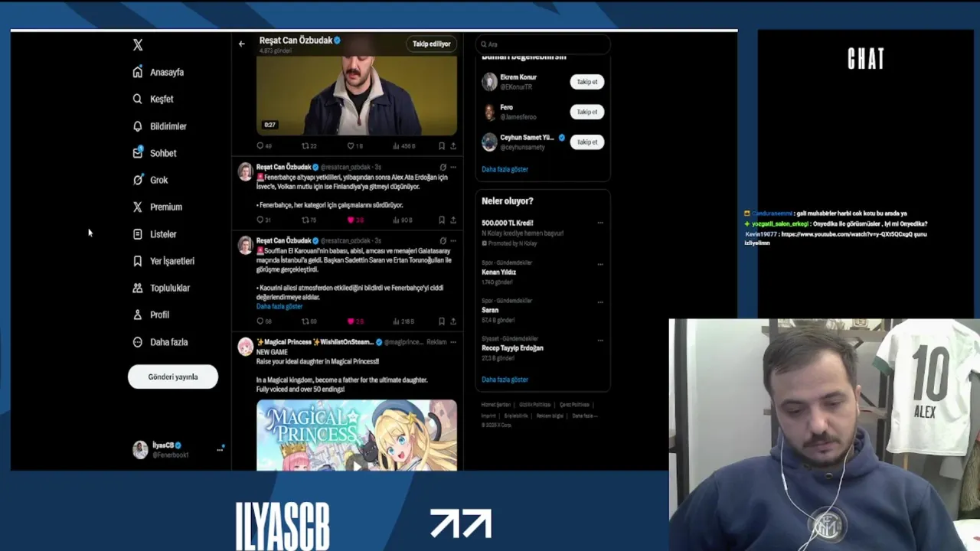Image resolution: width=980 pixels, height=551 pixels.
Task: Open options for Saran trend
Action: click(600, 302)
